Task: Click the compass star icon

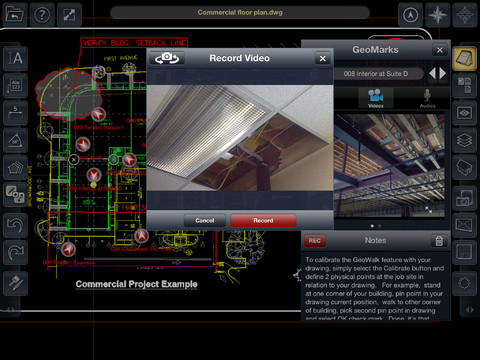Action: click(437, 15)
